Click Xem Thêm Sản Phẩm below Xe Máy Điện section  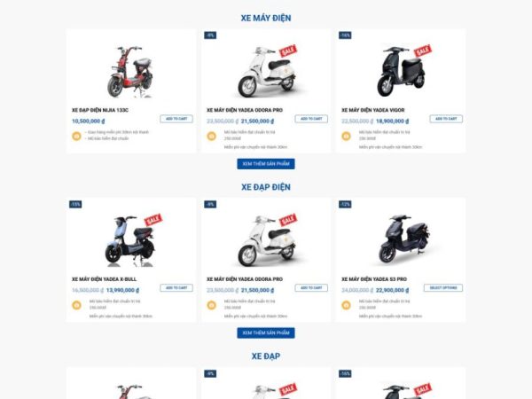pyautogui.click(x=265, y=164)
